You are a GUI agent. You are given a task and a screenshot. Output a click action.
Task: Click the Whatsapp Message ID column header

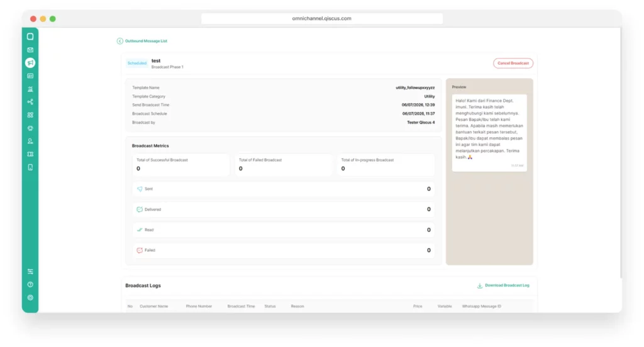pyautogui.click(x=481, y=306)
